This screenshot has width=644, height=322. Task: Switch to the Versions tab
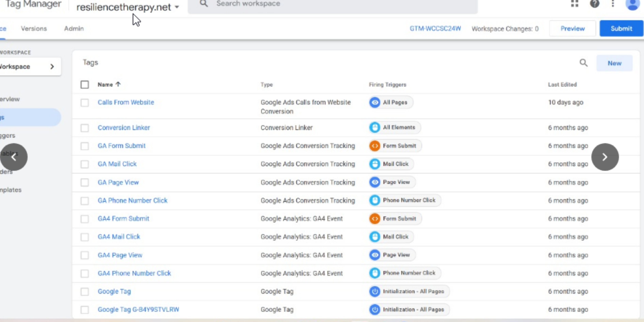click(x=34, y=28)
